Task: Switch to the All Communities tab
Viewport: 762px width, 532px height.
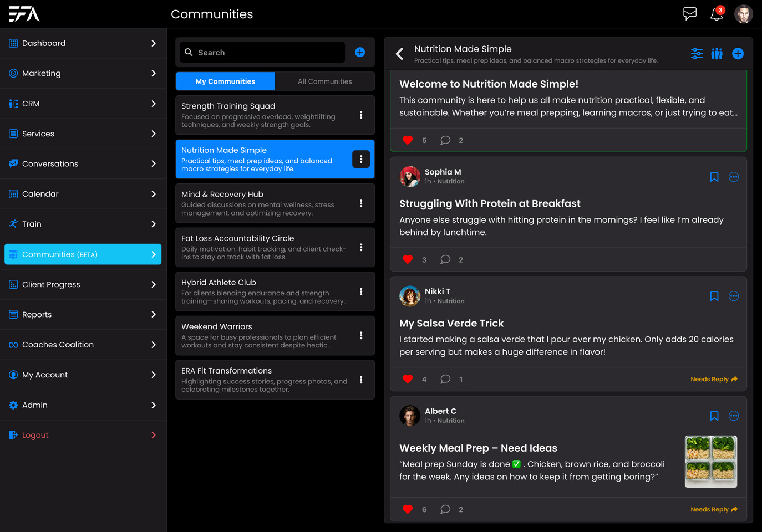Action: 324,81
